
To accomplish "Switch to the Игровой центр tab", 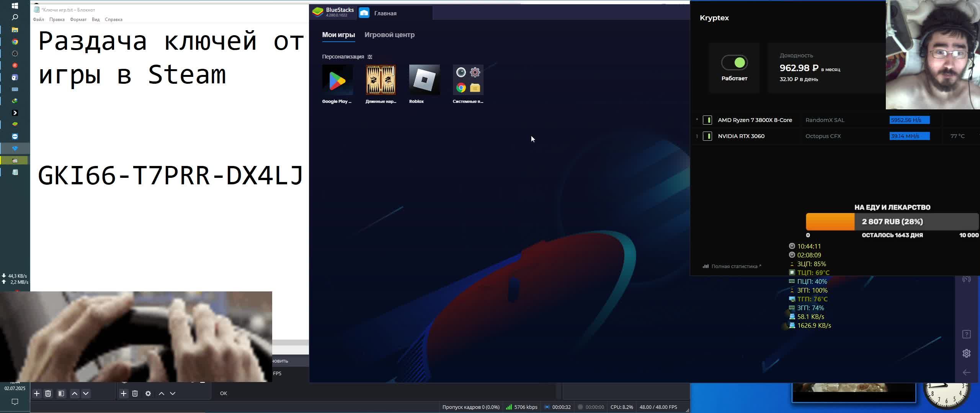I will click(389, 35).
